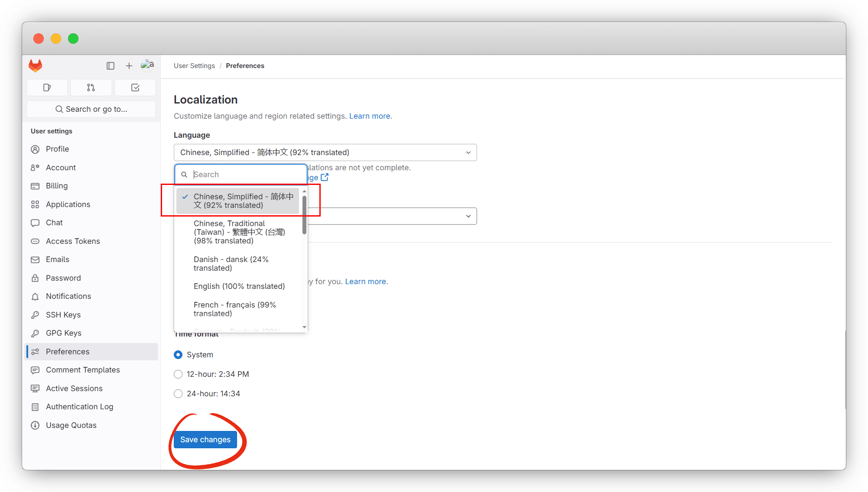
Task: Expand the dropdown below language list
Action: click(468, 216)
